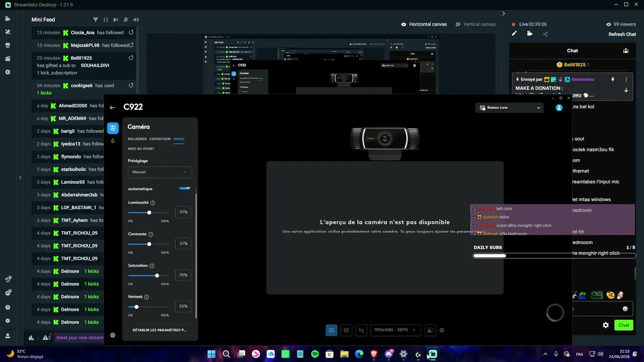Viewport: 644px width, 362px height.
Task: Click the Saturation 70% value field
Action: click(183, 275)
